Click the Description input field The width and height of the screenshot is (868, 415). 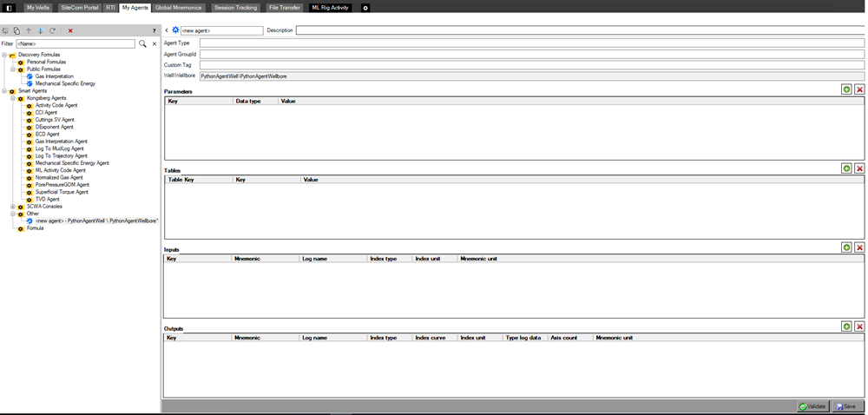582,30
